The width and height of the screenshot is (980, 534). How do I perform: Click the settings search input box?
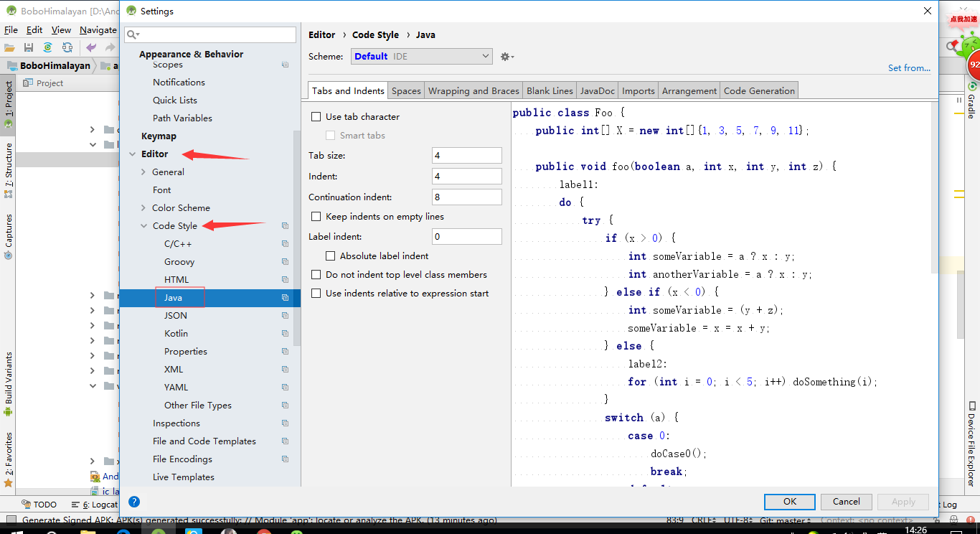point(210,34)
